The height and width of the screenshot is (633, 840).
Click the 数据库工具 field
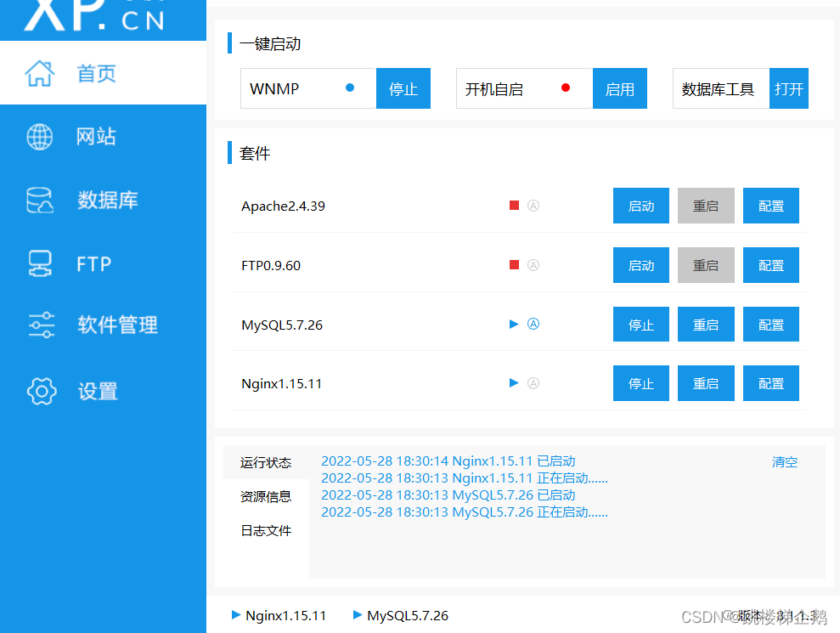click(x=721, y=88)
